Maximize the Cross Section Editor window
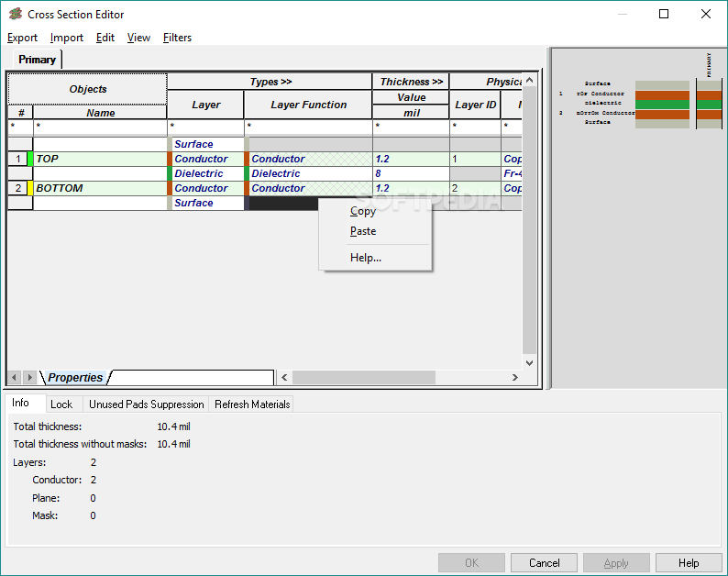The height and width of the screenshot is (576, 728). 664,14
